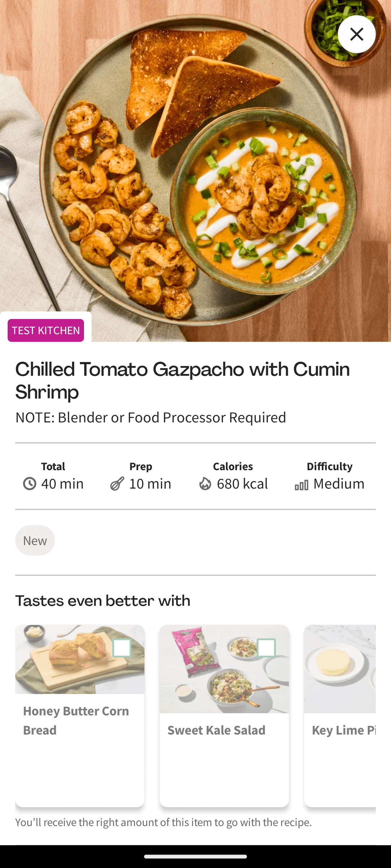Tap the clock icon for total time
The height and width of the screenshot is (868, 391).
(x=30, y=484)
